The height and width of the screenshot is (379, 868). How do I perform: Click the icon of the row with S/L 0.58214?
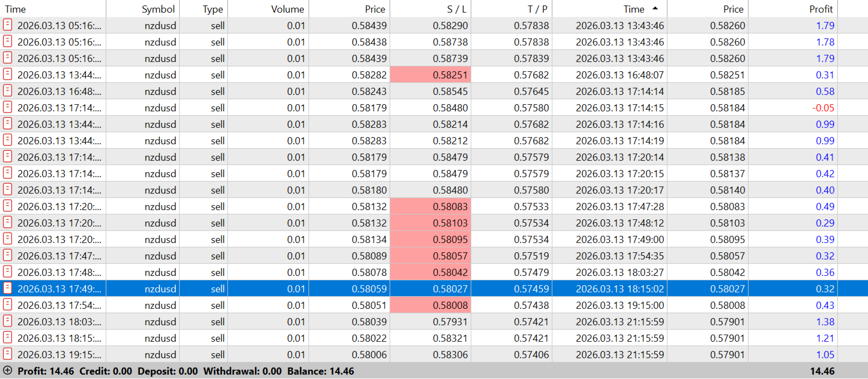(x=8, y=123)
